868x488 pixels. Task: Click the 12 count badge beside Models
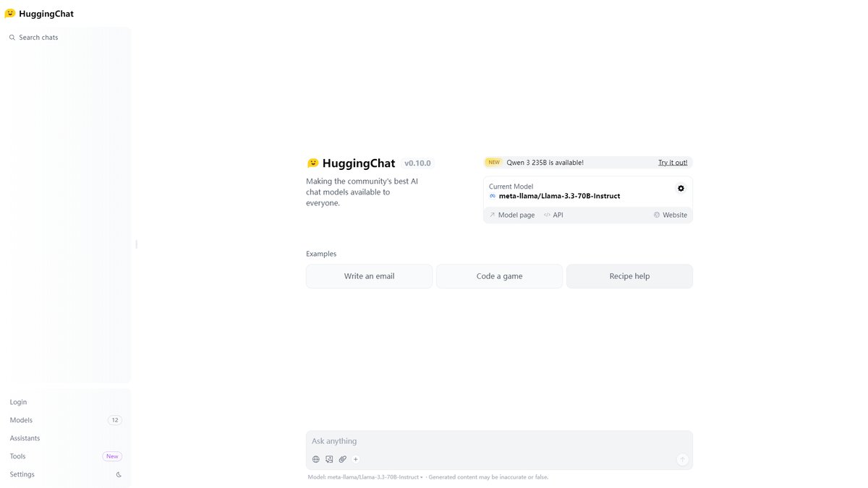pyautogui.click(x=115, y=420)
